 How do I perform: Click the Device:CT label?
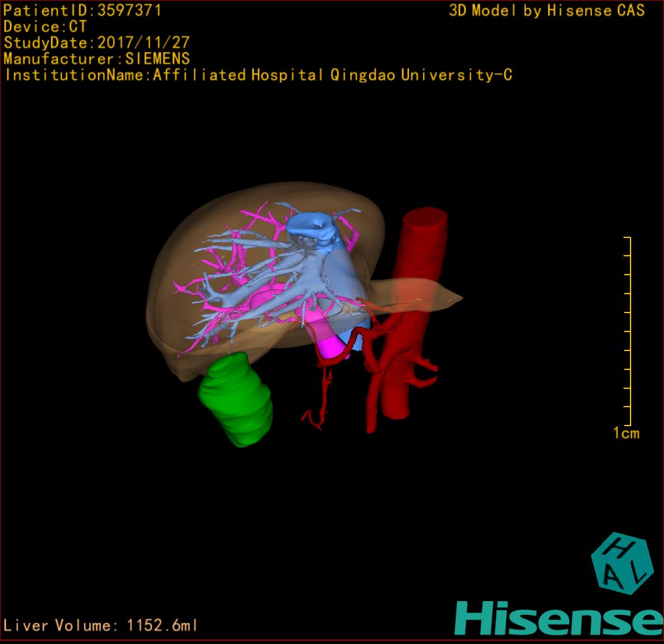[x=45, y=27]
